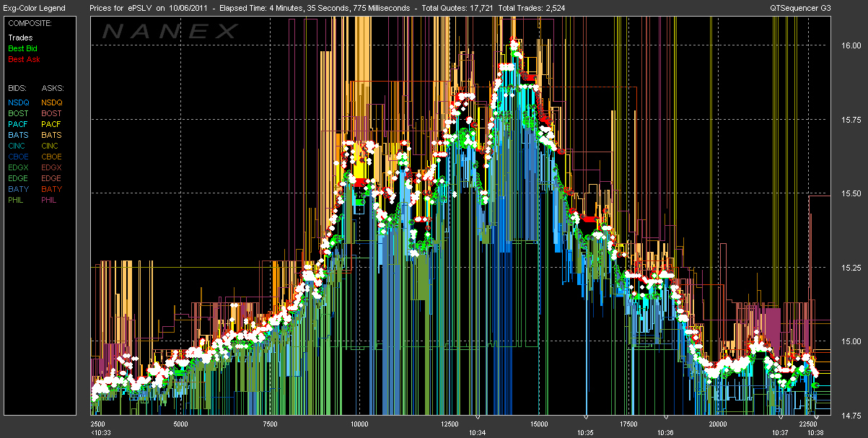Viewport: 868px width, 438px height.
Task: Pick CBOE in the BIDS column
Action: (19, 157)
